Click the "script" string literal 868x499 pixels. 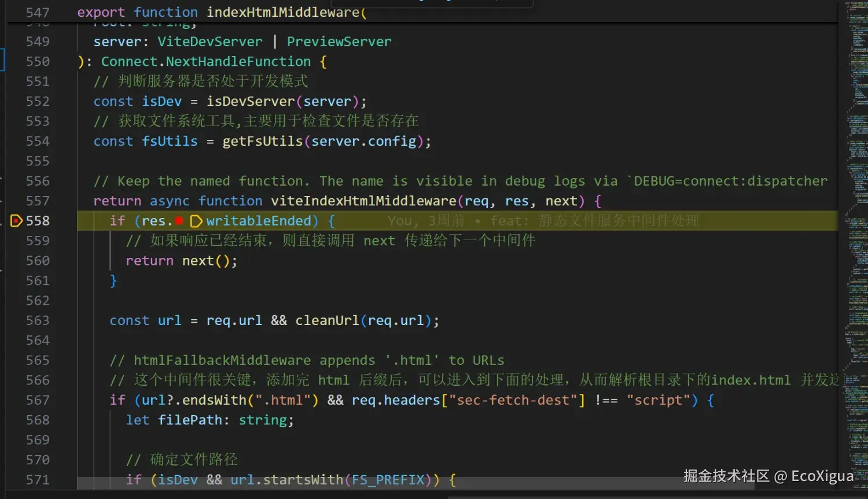click(x=658, y=400)
